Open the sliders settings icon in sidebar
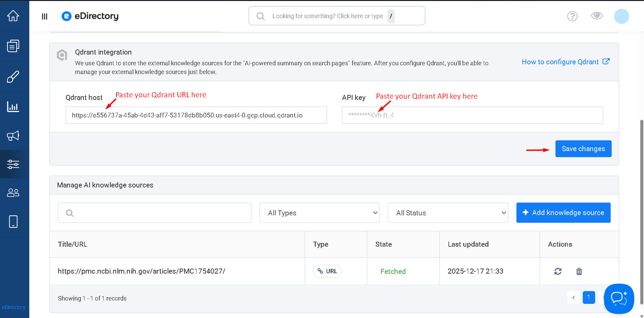 click(13, 164)
